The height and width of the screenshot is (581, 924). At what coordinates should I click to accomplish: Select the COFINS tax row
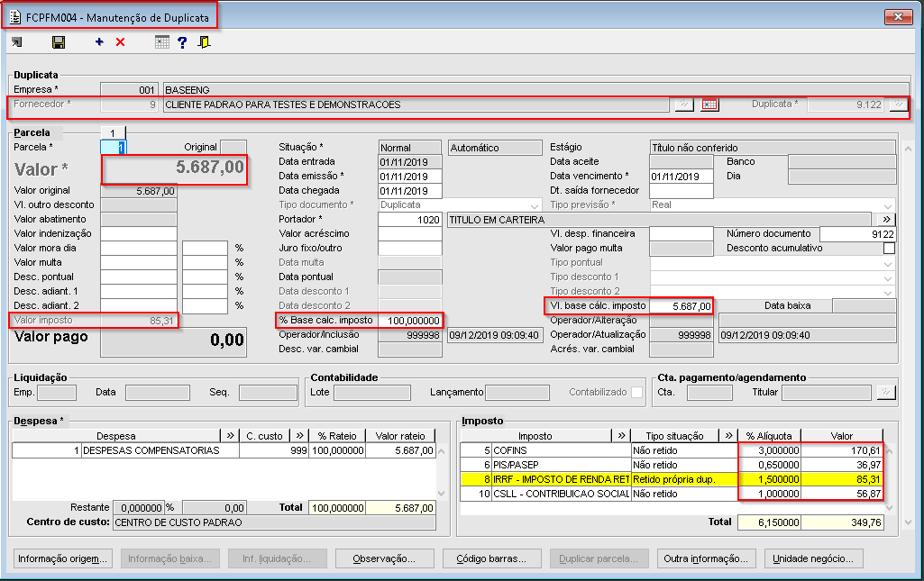click(672, 450)
